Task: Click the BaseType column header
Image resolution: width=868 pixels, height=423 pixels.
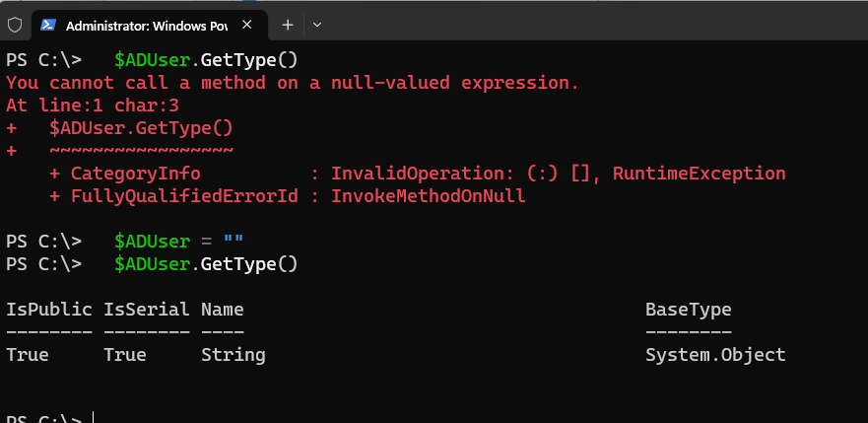Action: coord(688,310)
